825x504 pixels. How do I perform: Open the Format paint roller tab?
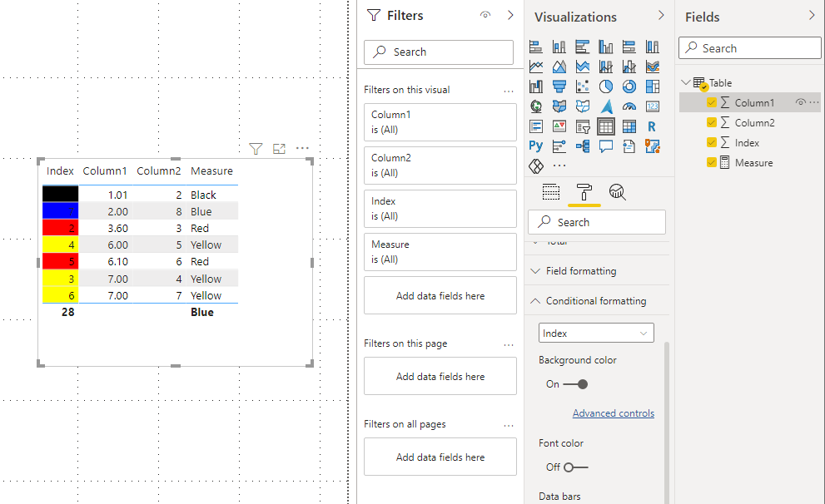(584, 192)
